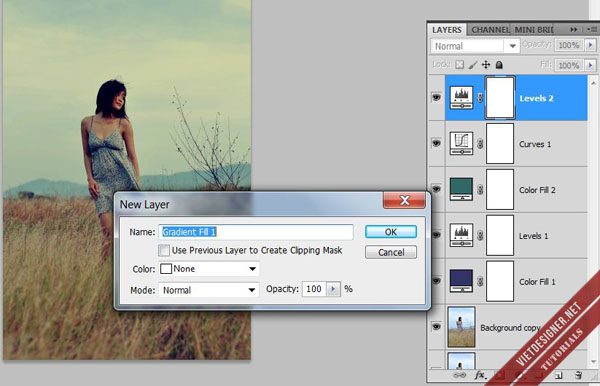The width and height of the screenshot is (600, 386).
Task: Click the Layers panel Opacity value field
Action: point(570,45)
